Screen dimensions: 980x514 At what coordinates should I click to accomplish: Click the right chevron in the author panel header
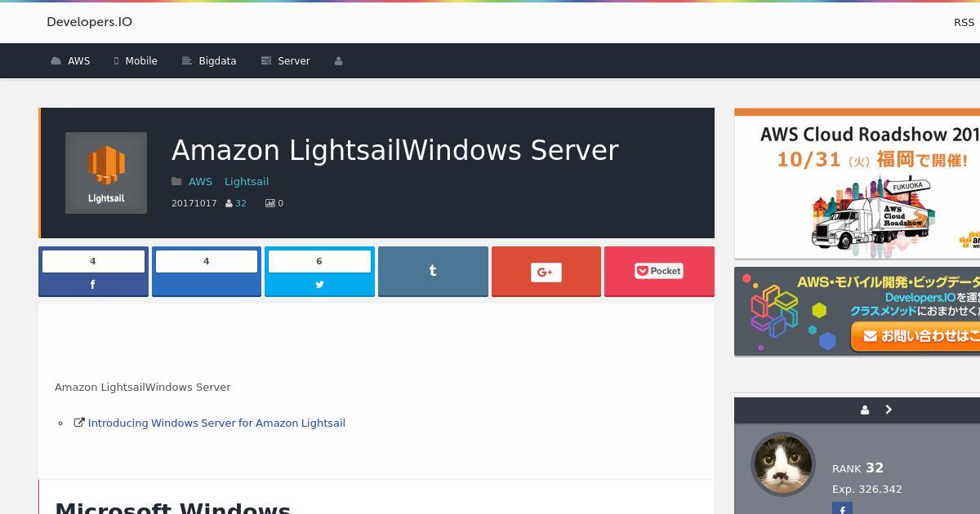tap(889, 410)
